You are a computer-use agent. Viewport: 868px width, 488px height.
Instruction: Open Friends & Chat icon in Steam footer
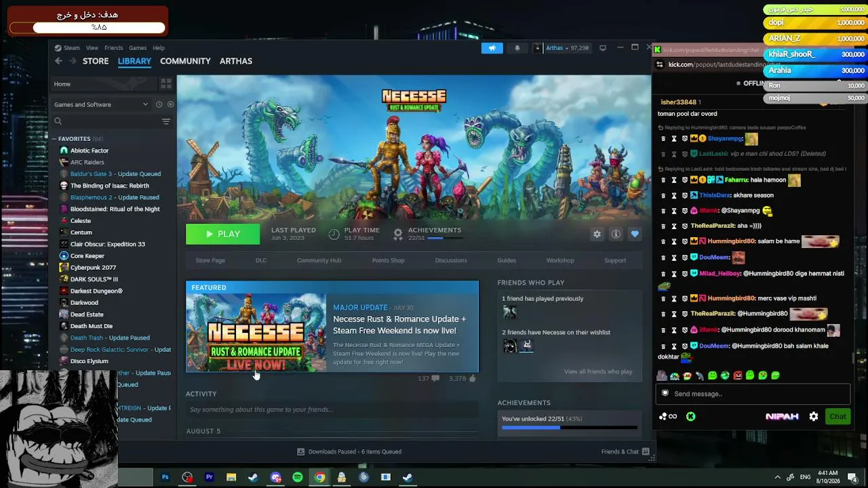pos(646,451)
